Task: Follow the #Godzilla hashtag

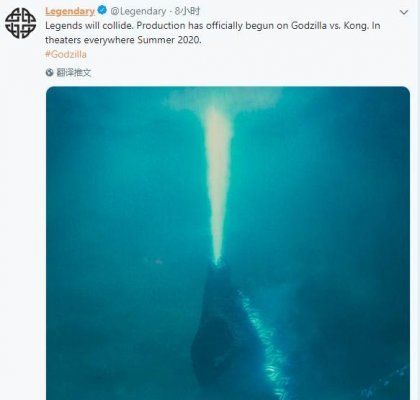Action: click(66, 54)
